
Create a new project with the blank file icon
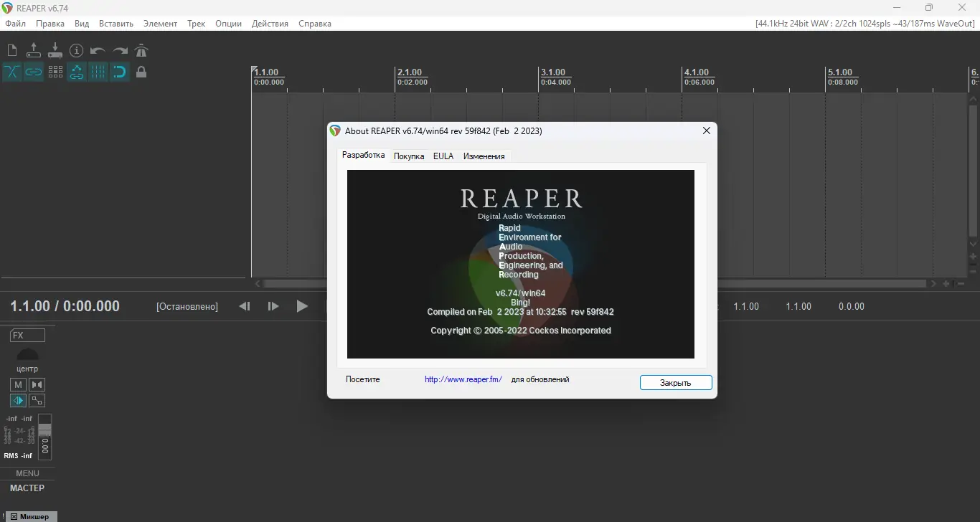click(x=11, y=50)
